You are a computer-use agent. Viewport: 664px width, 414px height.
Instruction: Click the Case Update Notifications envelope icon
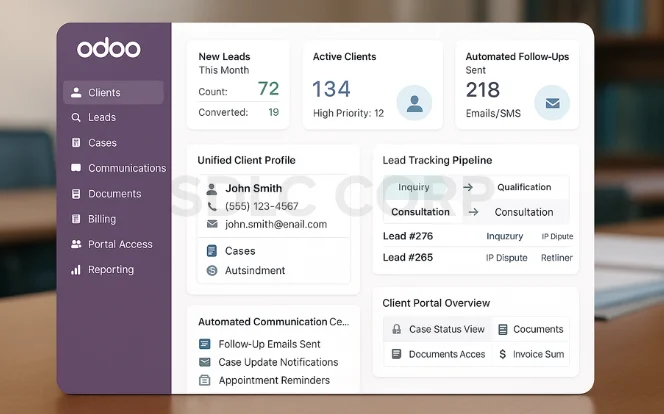click(205, 362)
